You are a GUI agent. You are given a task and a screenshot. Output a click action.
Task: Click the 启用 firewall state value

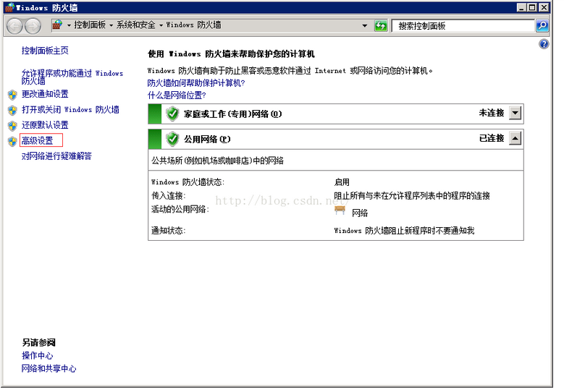342,182
